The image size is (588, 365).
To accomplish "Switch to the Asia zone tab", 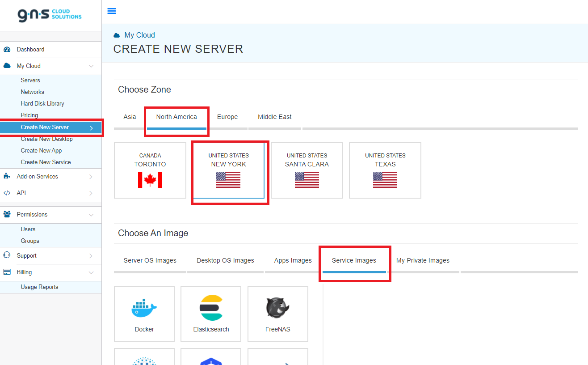I will [x=130, y=117].
